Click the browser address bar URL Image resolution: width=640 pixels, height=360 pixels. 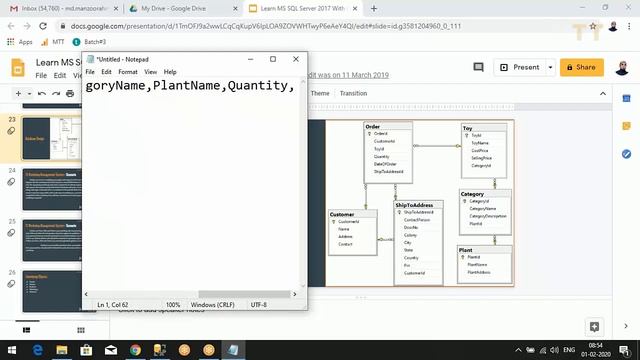tap(266, 26)
